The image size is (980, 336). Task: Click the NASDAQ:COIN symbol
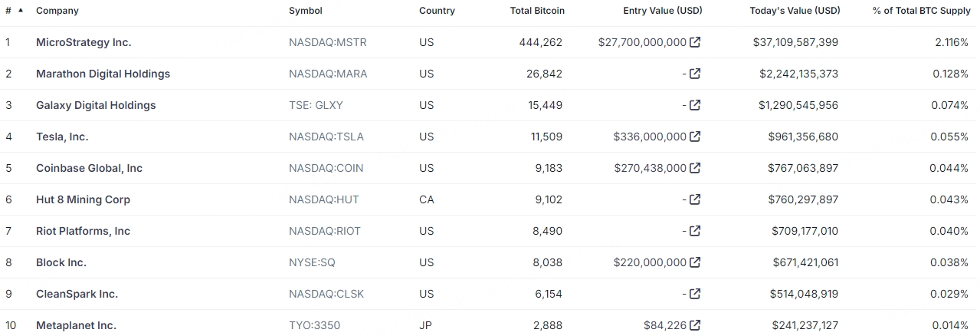pos(326,168)
